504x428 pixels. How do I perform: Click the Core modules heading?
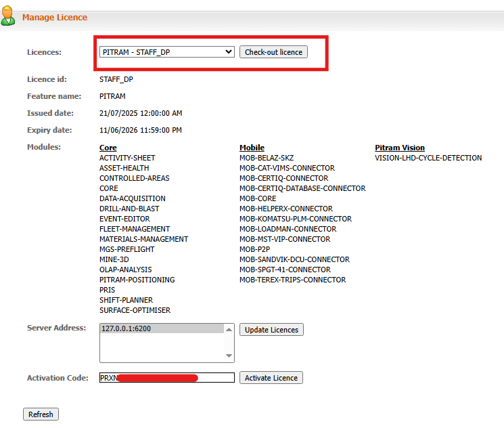tap(108, 148)
